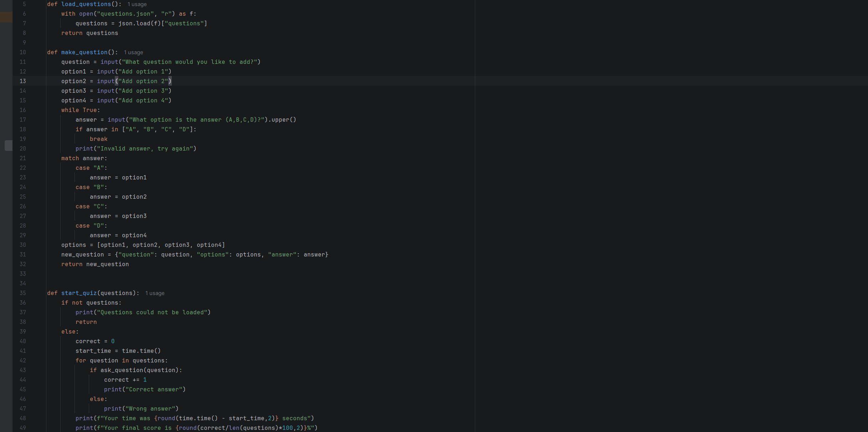This screenshot has width=868, height=432.
Task: Click "answer = option4" assignment
Action: pos(118,235)
